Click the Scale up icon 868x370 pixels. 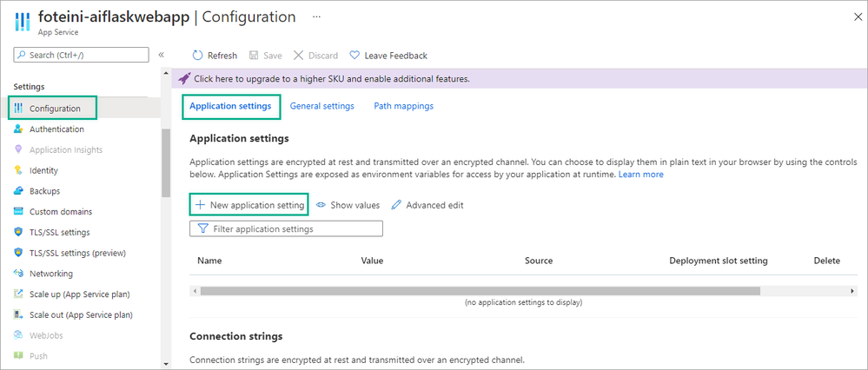click(x=18, y=294)
